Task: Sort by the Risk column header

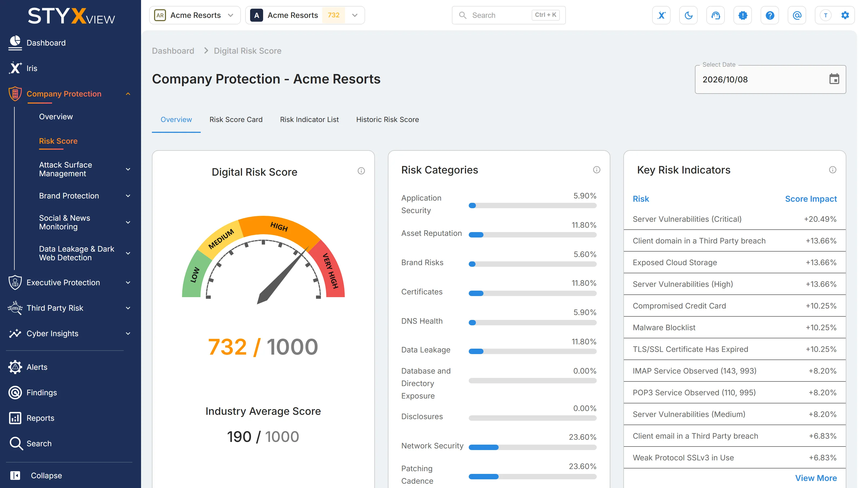Action: (640, 199)
